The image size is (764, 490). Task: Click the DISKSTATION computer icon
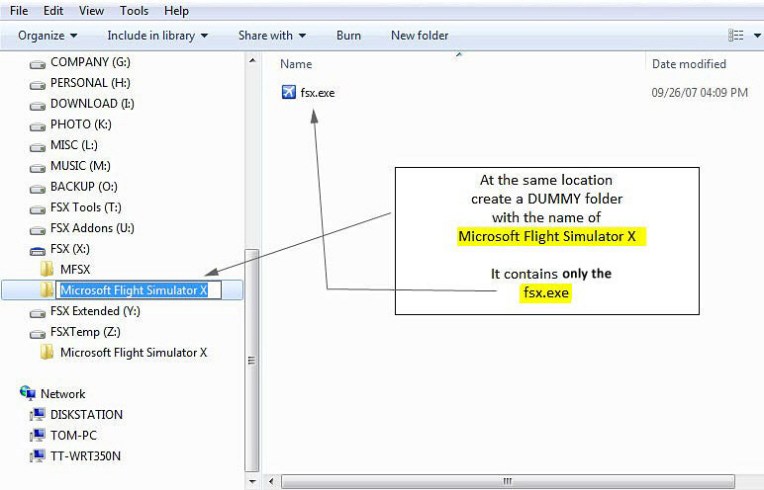[x=38, y=415]
